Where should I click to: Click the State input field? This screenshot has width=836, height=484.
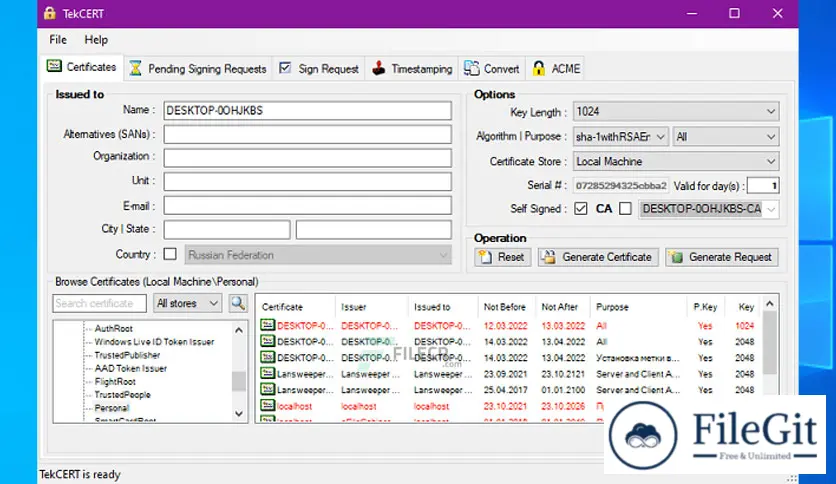[x=374, y=230]
